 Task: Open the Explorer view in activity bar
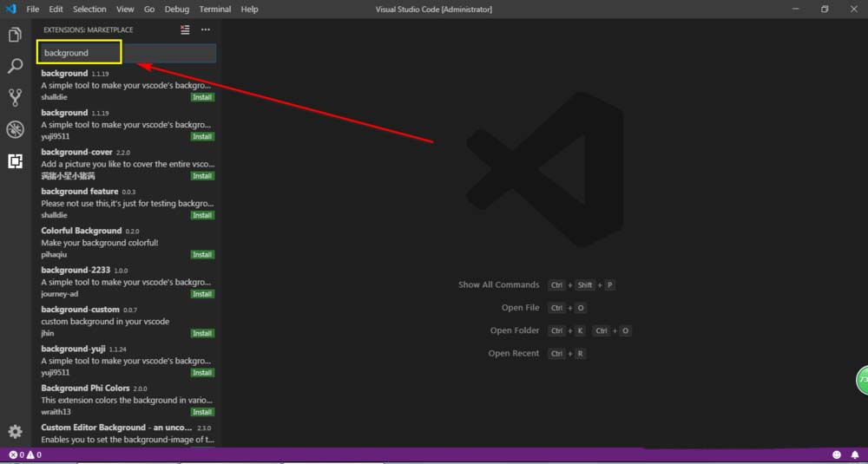(x=15, y=36)
